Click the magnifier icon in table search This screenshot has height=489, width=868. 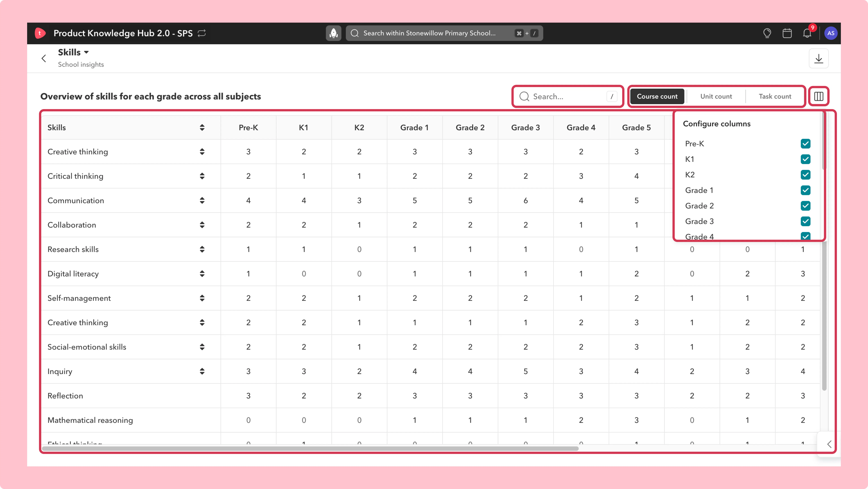(524, 97)
